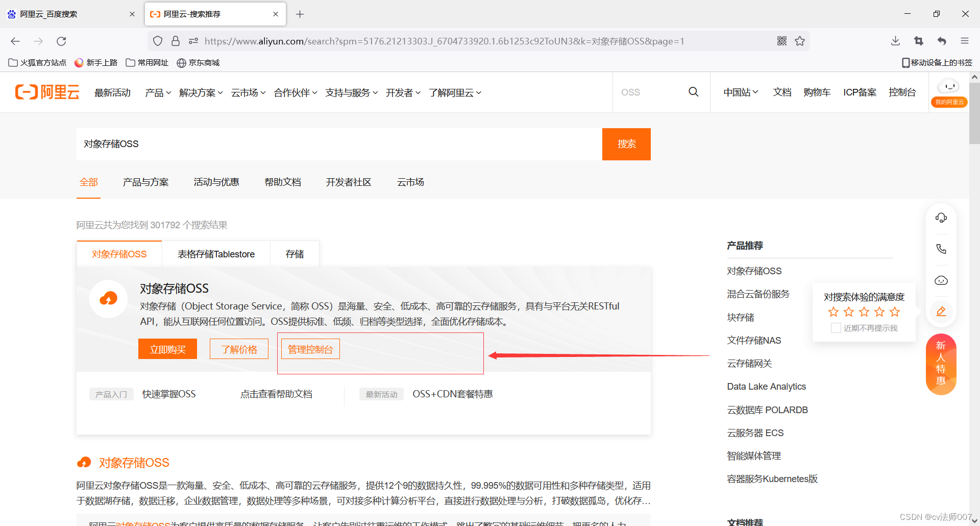The width and height of the screenshot is (980, 526).
Task: Bookmark page with the star icon
Action: click(800, 41)
